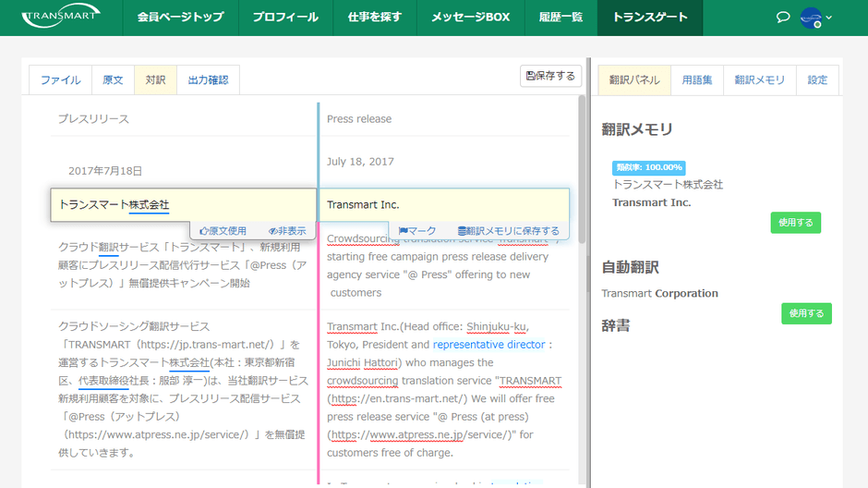
Task: Hide the segment with 非表示
Action: [x=287, y=231]
